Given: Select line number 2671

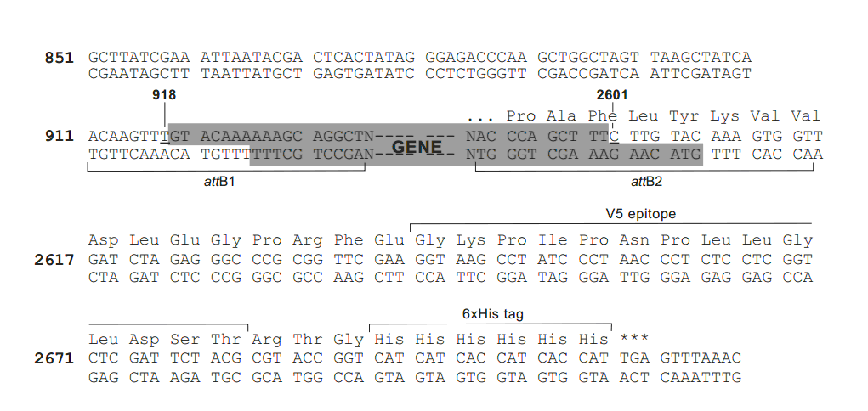Looking at the screenshot, I should (x=54, y=358).
